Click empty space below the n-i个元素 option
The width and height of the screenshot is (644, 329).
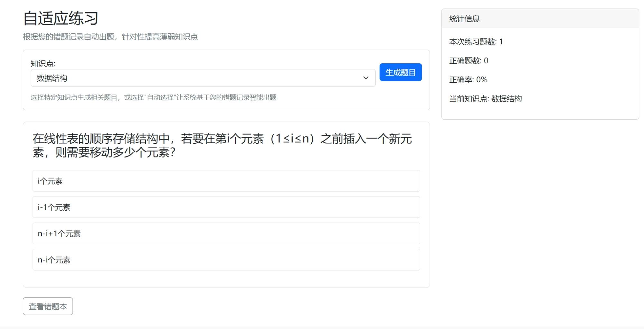(226, 279)
